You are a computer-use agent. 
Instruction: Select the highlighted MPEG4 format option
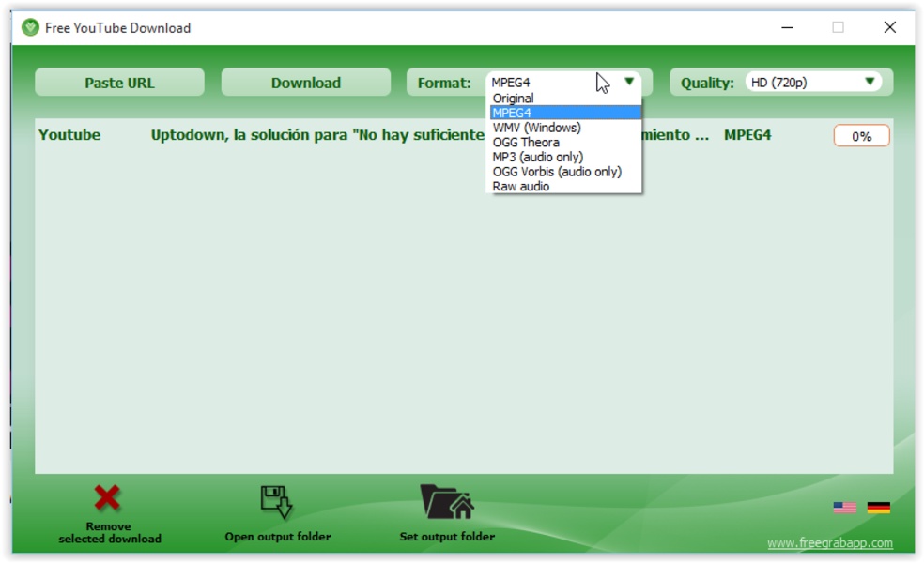coord(565,113)
